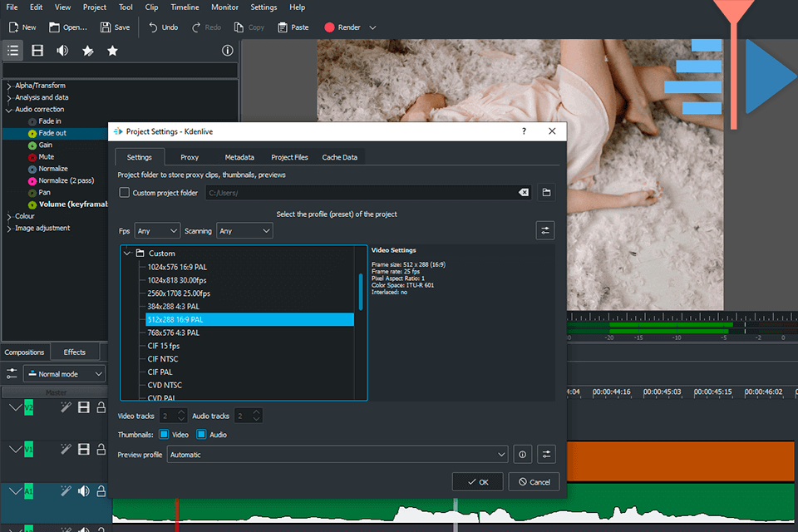
Task: Click the OK button
Action: click(x=477, y=481)
